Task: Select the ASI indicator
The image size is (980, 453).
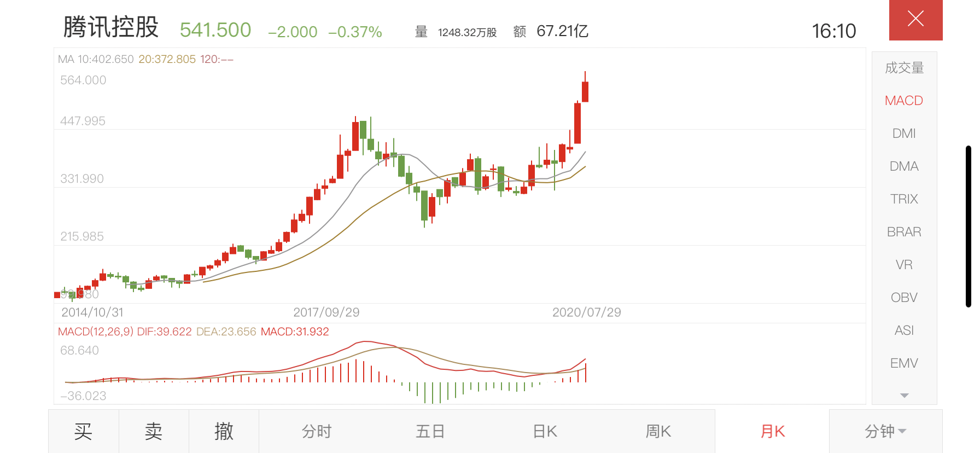Action: pyautogui.click(x=904, y=330)
